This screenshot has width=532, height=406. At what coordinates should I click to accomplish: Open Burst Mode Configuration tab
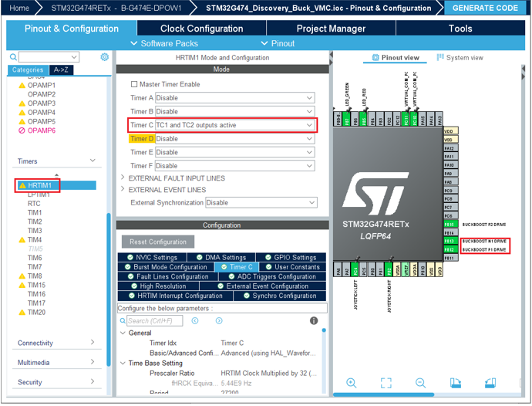pyautogui.click(x=166, y=267)
